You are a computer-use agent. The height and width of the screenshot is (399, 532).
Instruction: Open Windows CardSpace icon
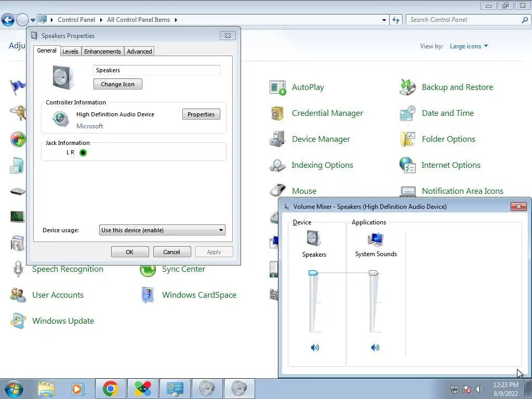[148, 295]
